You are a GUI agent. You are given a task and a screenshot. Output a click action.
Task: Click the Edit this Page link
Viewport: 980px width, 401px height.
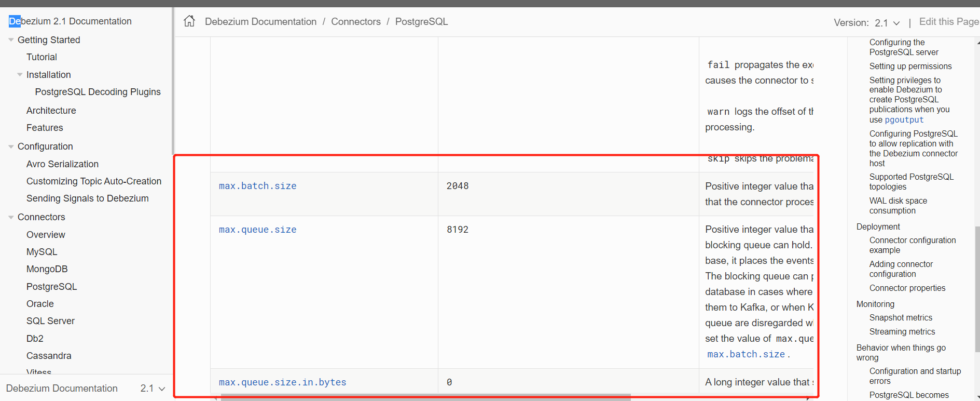coord(949,22)
